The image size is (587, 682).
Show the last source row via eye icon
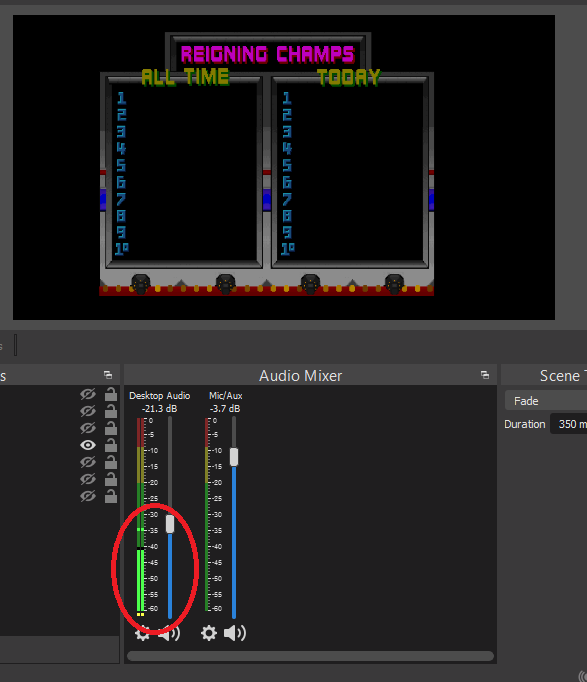(88, 496)
